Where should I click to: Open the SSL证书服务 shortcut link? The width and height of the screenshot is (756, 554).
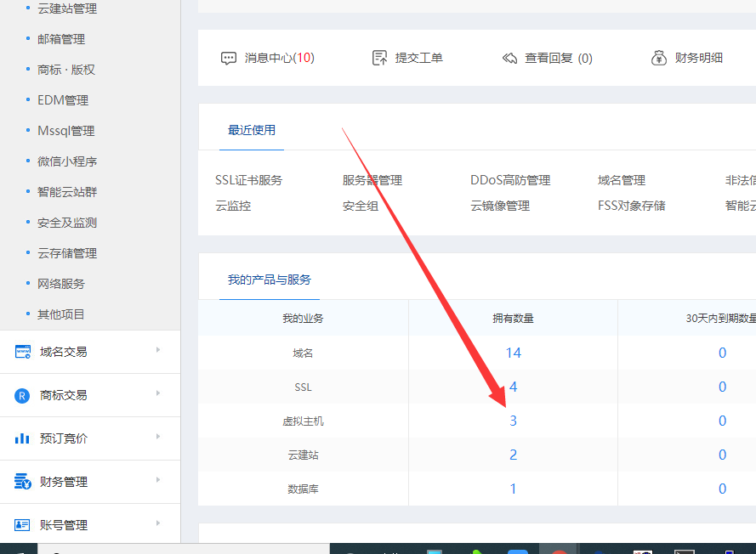[x=248, y=180]
